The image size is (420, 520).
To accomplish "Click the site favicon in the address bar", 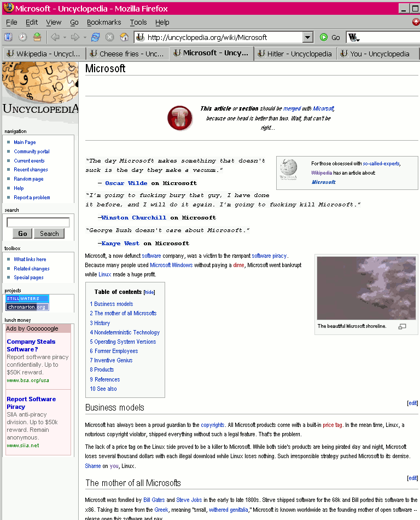I will (x=141, y=37).
